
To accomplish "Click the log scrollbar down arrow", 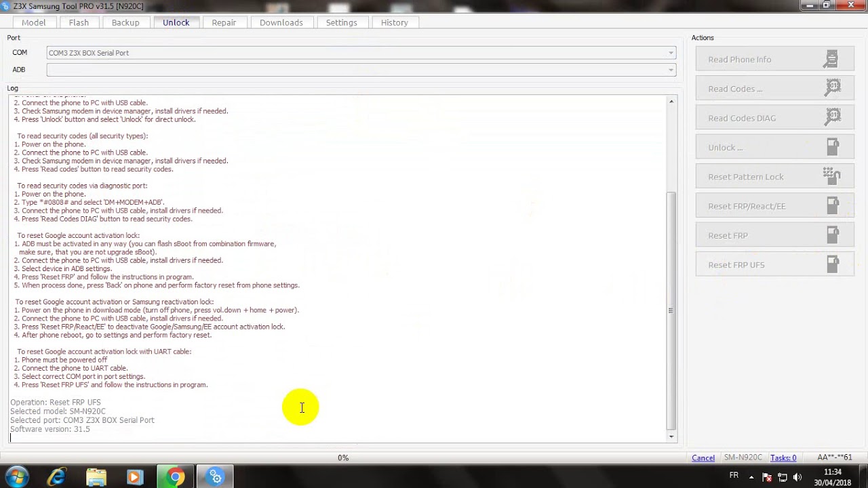I will coord(671,436).
